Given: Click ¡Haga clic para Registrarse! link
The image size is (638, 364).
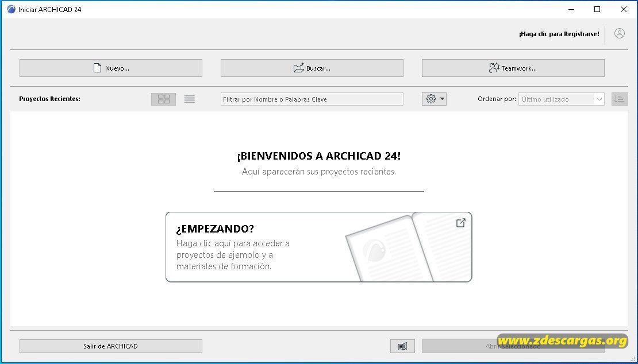Looking at the screenshot, I should point(559,34).
